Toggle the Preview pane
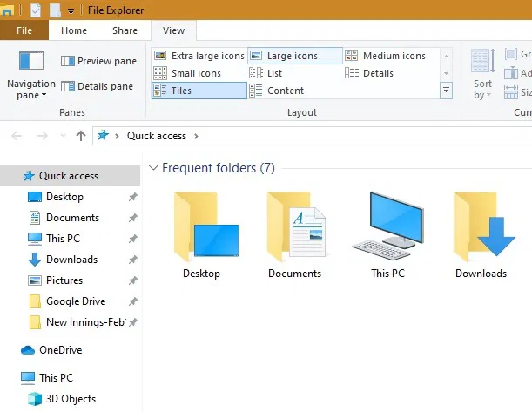 [x=98, y=61]
